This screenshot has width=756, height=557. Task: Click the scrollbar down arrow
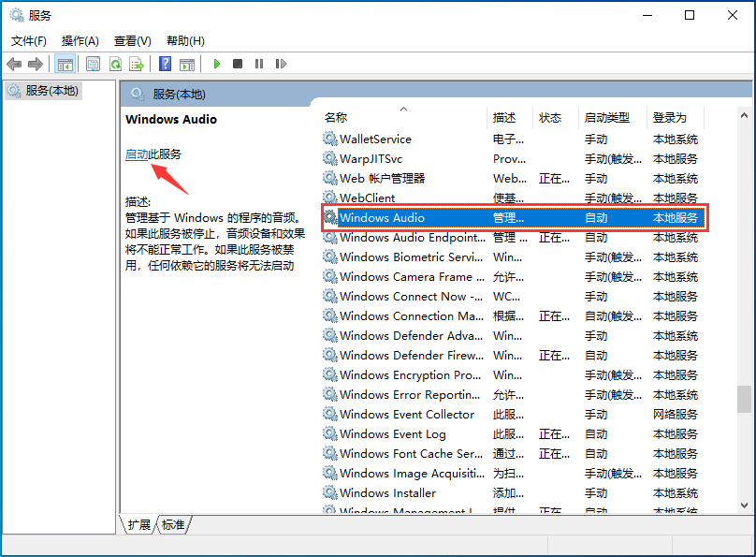click(744, 506)
